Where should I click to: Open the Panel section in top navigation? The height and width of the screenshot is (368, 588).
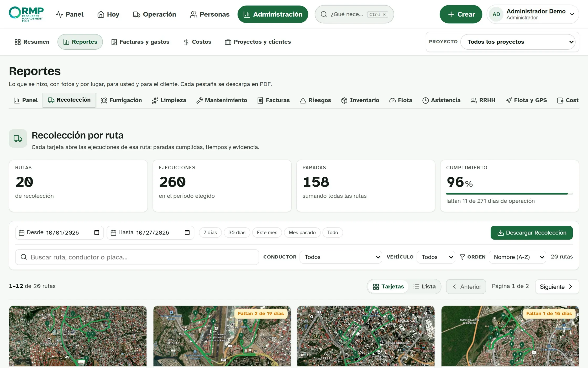pyautogui.click(x=70, y=14)
